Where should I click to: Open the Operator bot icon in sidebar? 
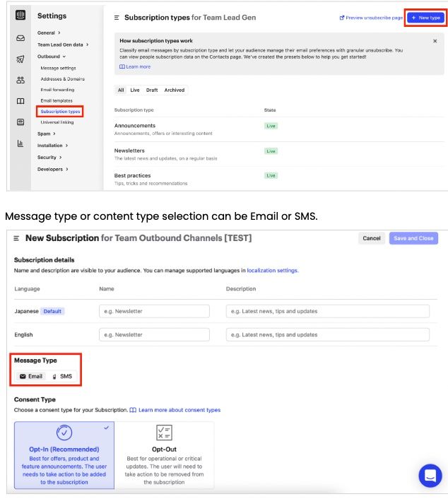pyautogui.click(x=20, y=122)
